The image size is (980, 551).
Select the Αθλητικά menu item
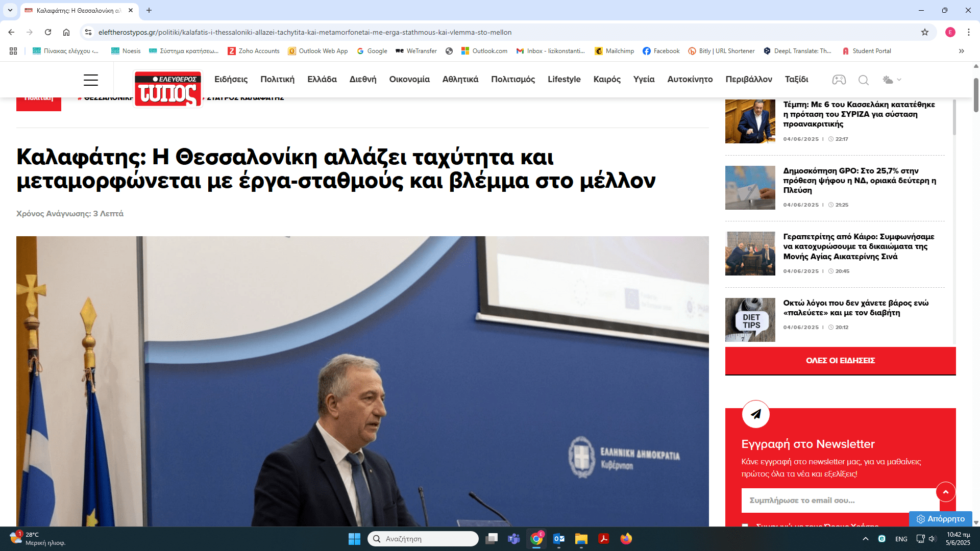(460, 80)
